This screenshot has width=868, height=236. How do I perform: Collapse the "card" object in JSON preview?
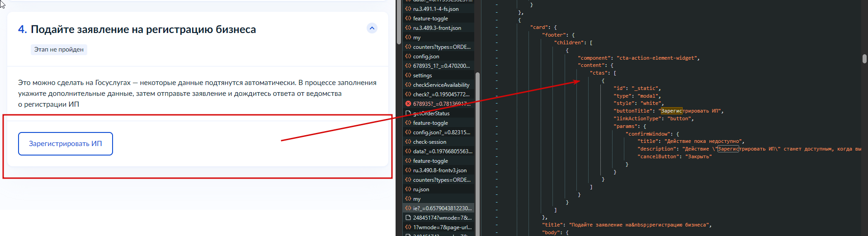click(497, 28)
